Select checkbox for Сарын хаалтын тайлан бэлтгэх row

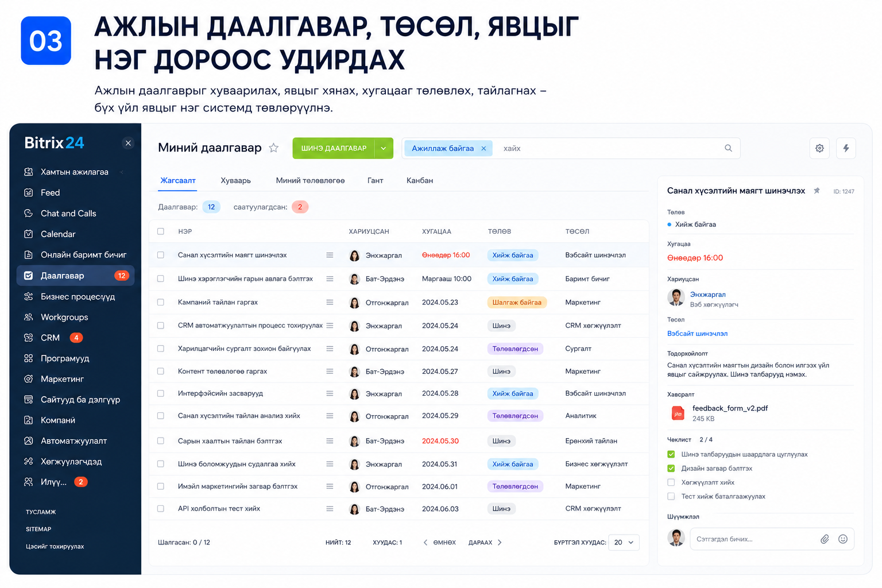161,441
